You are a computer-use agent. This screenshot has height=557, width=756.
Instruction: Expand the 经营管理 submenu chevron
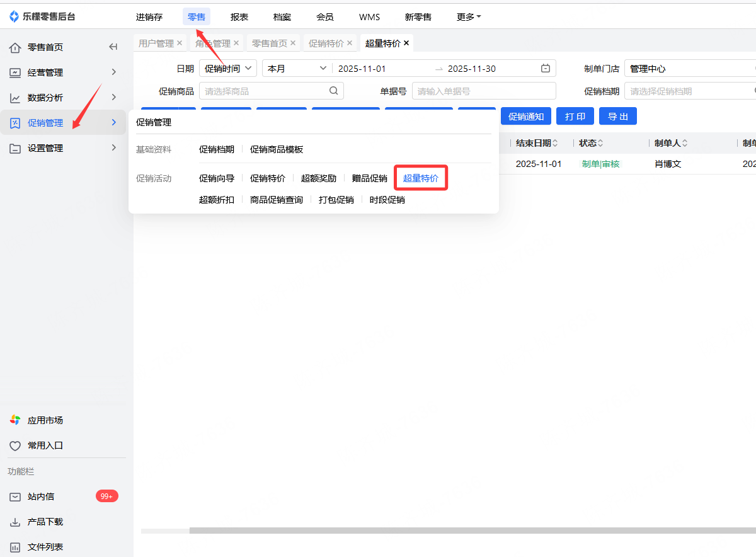coord(114,72)
